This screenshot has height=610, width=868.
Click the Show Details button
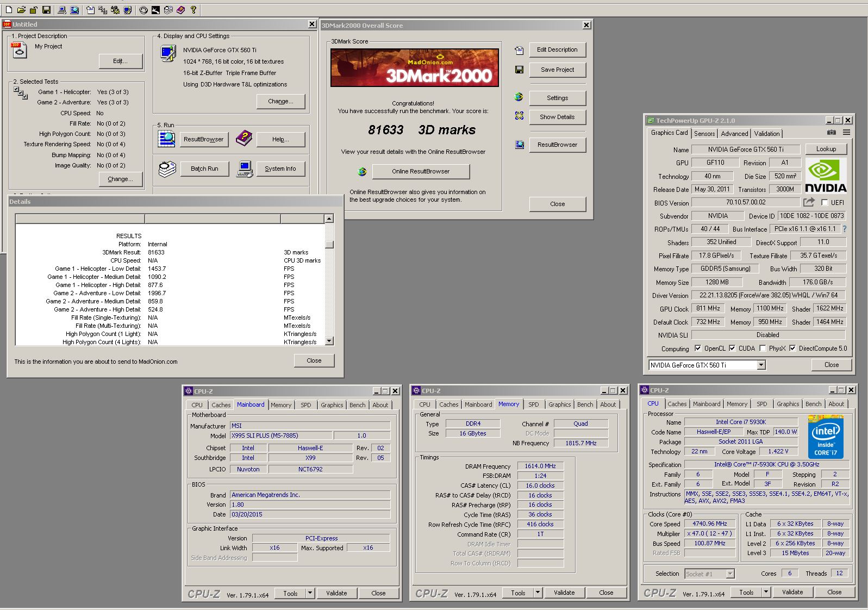pyautogui.click(x=557, y=117)
